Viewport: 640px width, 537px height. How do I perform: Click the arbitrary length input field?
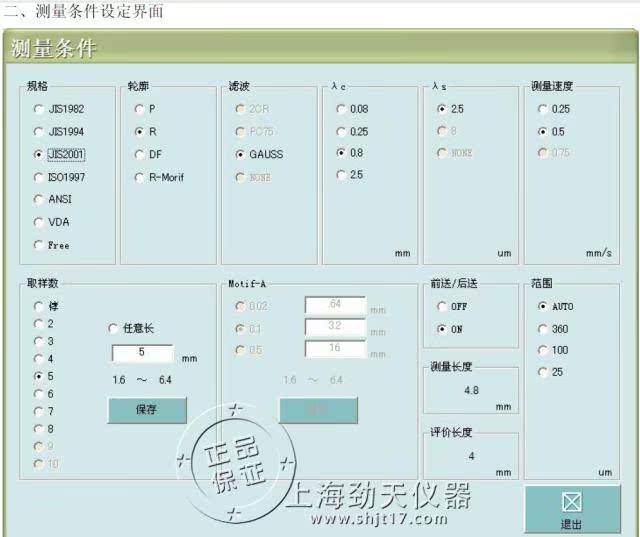[141, 353]
